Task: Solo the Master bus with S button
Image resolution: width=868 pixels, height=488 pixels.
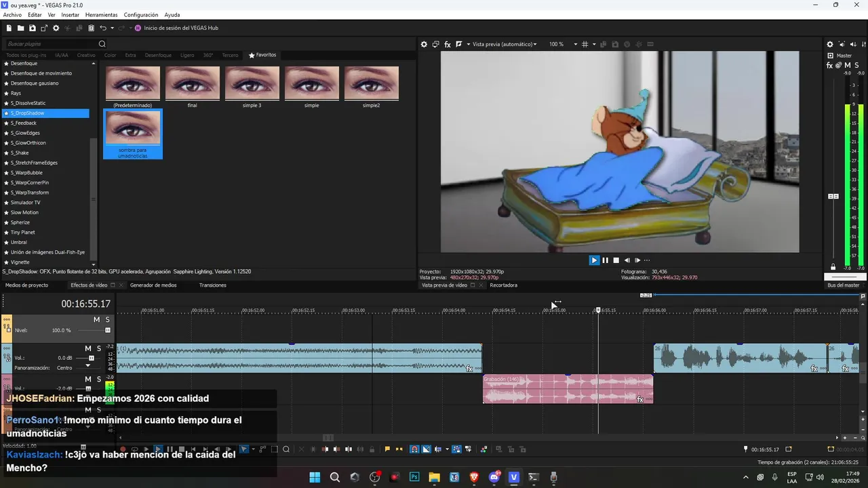Action: 856,65
